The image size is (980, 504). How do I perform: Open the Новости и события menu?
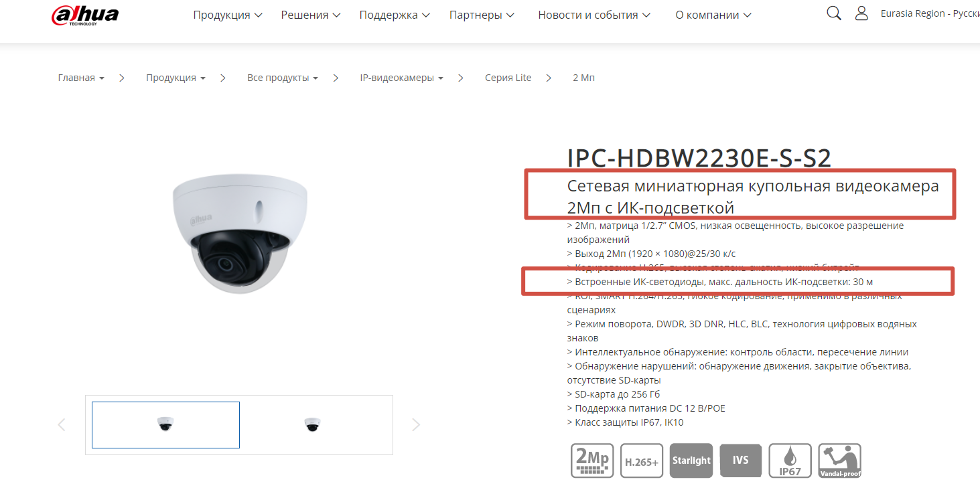pos(594,15)
